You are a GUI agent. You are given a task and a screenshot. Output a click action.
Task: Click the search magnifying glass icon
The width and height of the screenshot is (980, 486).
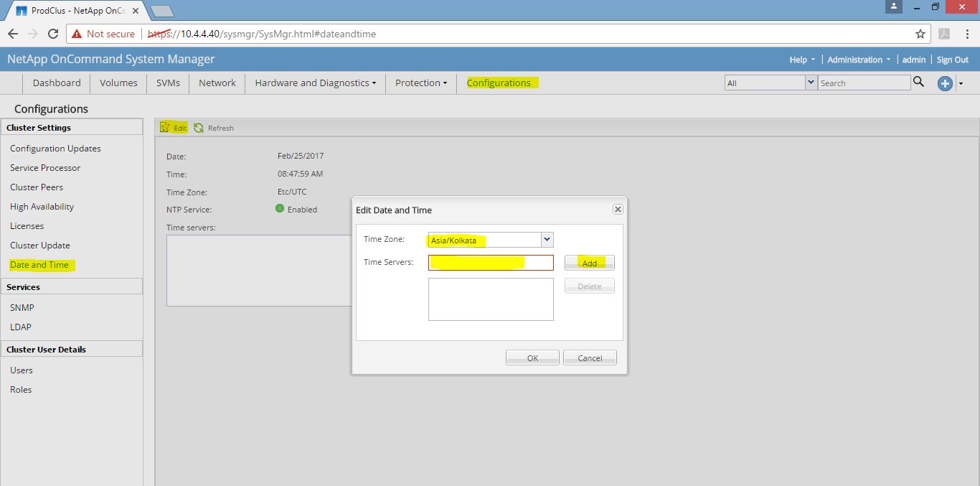point(919,83)
